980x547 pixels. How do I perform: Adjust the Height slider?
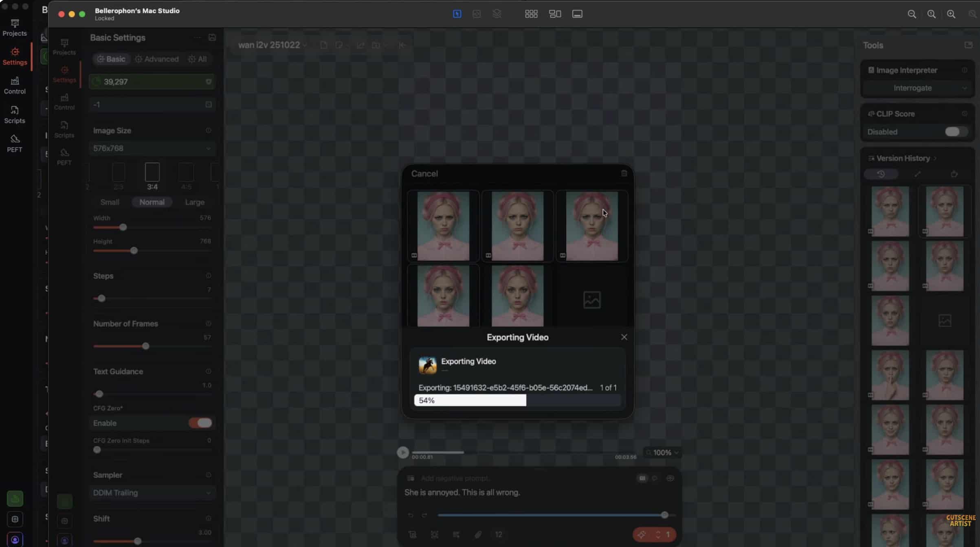tap(134, 251)
